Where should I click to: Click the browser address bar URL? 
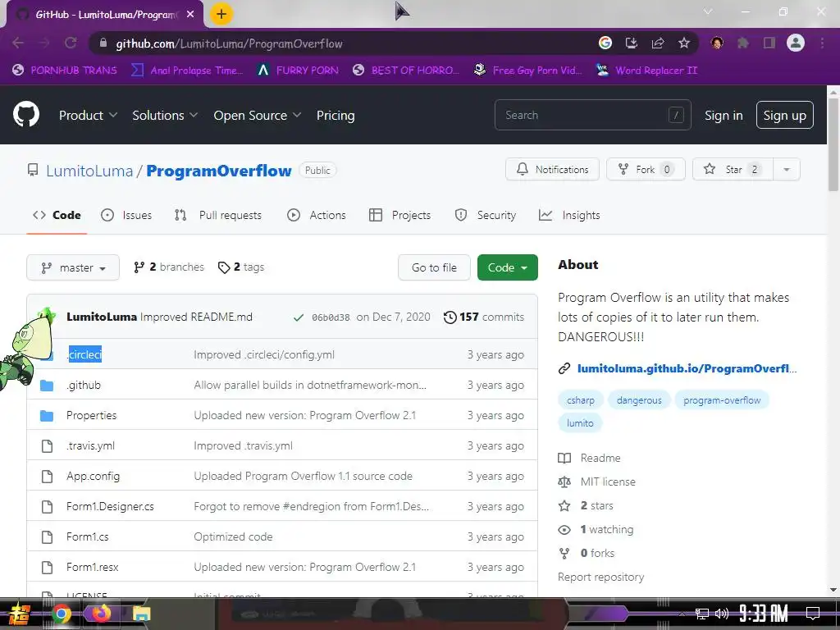click(x=230, y=43)
